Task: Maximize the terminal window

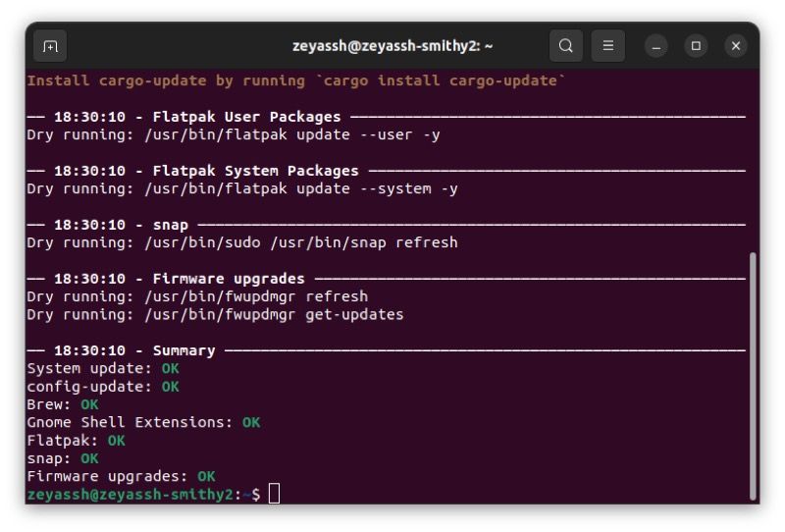Action: tap(696, 46)
